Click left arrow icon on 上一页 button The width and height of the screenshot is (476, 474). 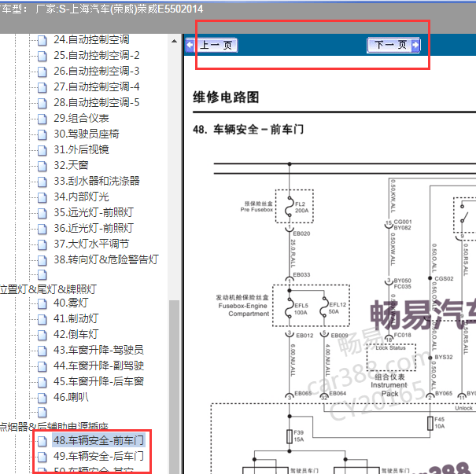click(190, 46)
